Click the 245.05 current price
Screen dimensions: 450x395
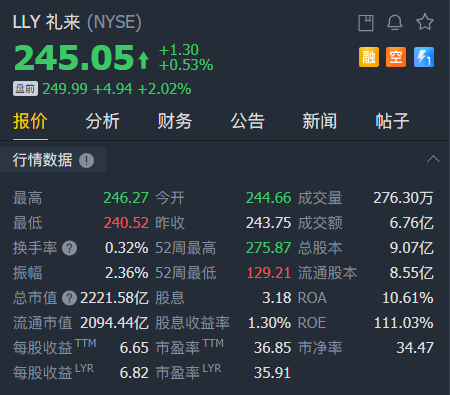tap(74, 57)
